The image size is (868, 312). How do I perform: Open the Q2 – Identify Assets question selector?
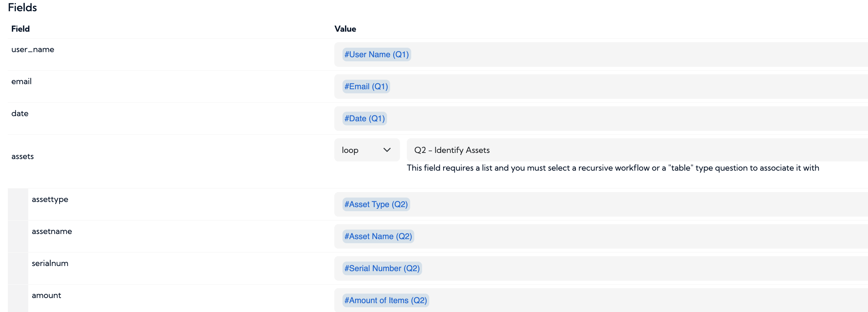(452, 150)
